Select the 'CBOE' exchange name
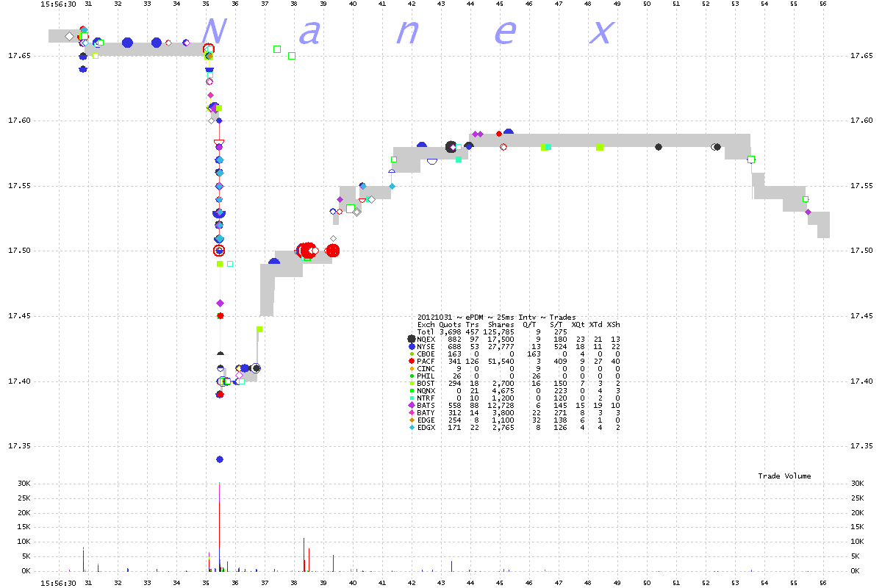This screenshot has height=588, width=882. pyautogui.click(x=426, y=354)
